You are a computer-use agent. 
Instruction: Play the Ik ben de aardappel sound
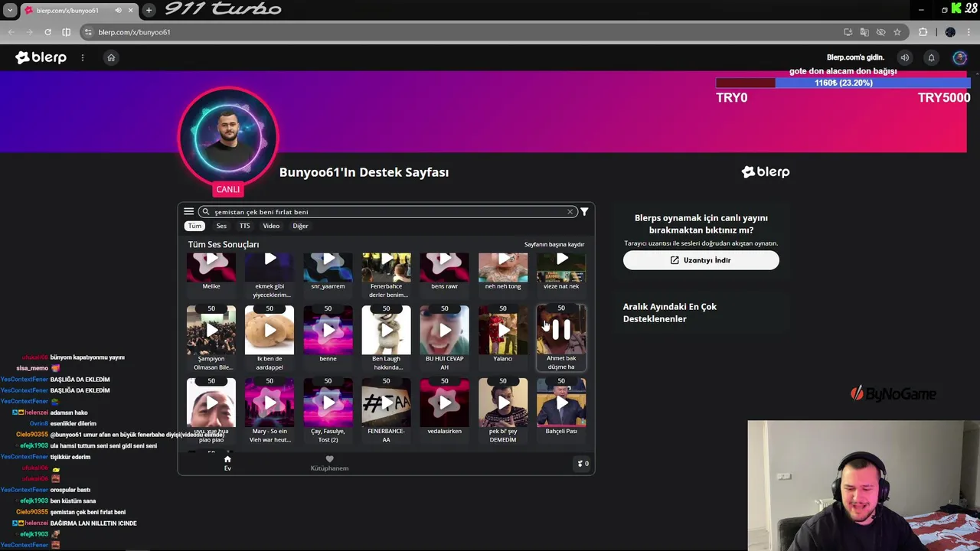tap(269, 330)
